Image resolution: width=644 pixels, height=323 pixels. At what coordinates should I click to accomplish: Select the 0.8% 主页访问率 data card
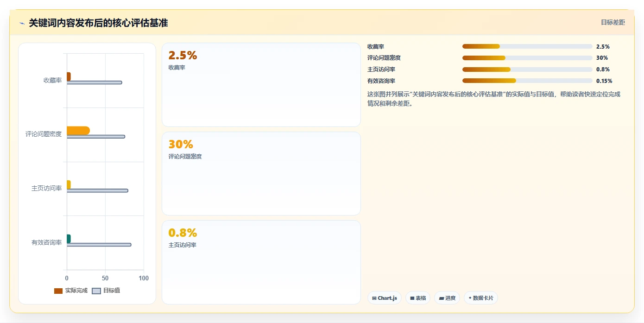[261, 262]
